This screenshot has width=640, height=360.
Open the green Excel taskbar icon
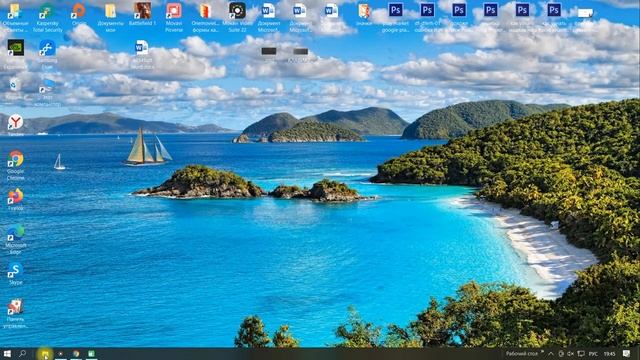[x=91, y=354]
